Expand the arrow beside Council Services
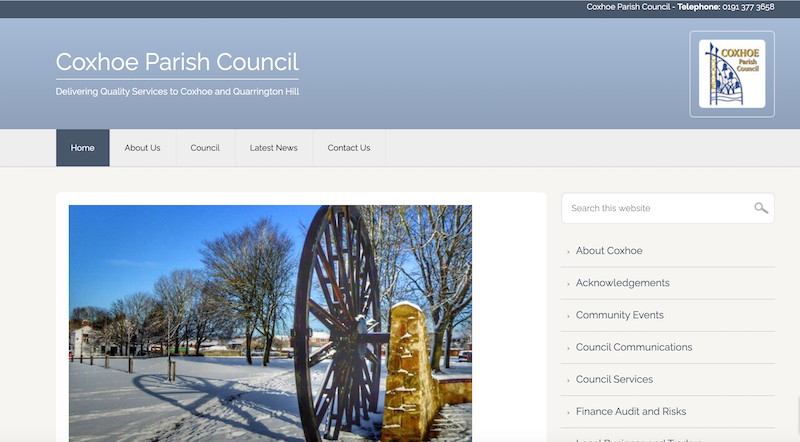Viewport: 800px width, 442px height. 569,380
